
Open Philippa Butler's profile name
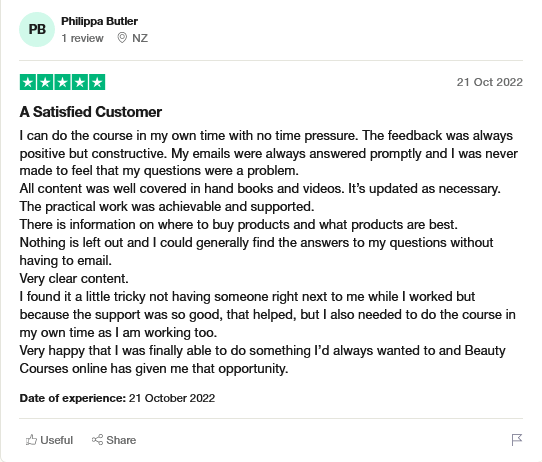pyautogui.click(x=100, y=21)
